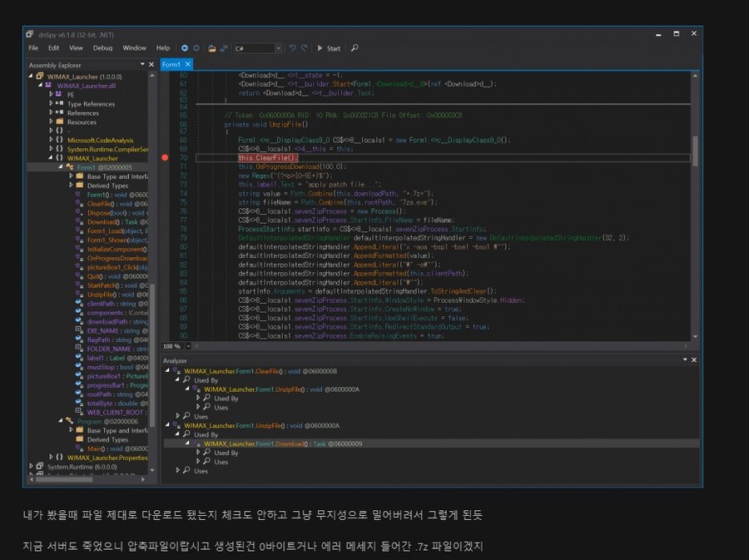Open the 100 % zoom dropdown

click(188, 347)
